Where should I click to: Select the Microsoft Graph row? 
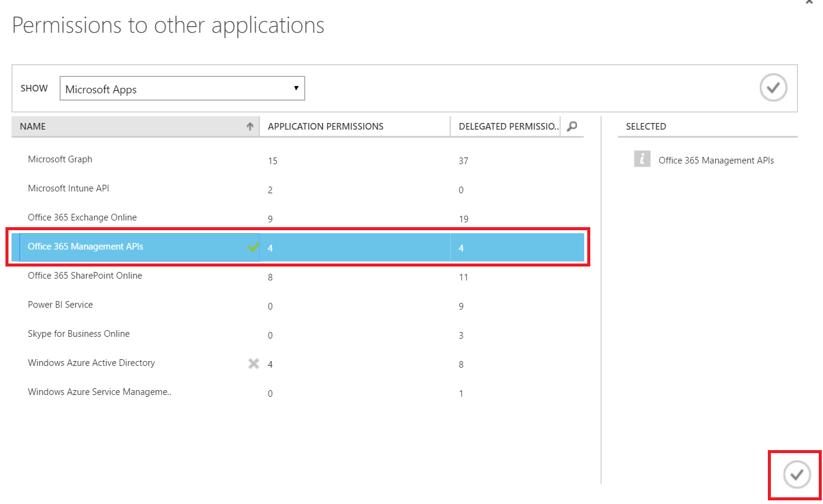click(298, 160)
